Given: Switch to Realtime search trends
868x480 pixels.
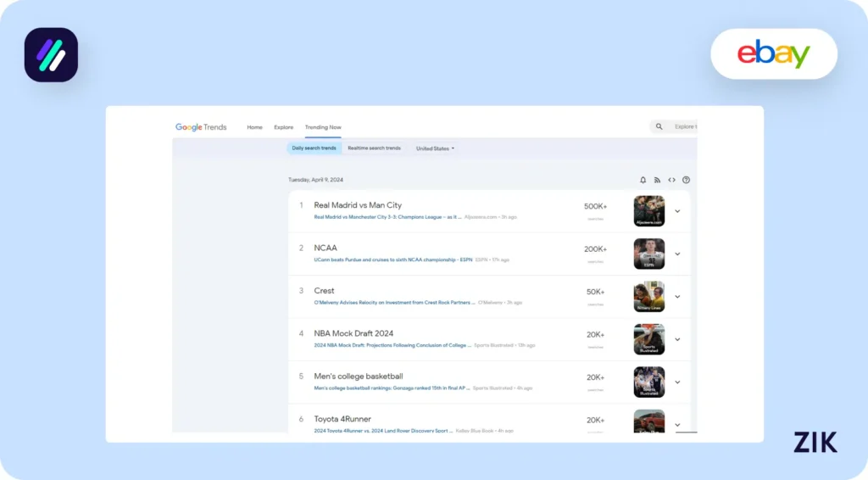Looking at the screenshot, I should (x=374, y=148).
